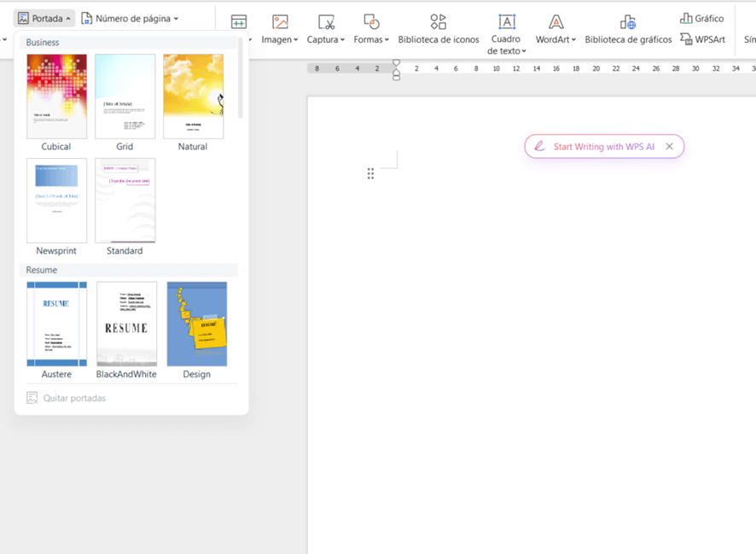Dismiss the WPS AI prompt bubble
The image size is (756, 554).
click(670, 147)
